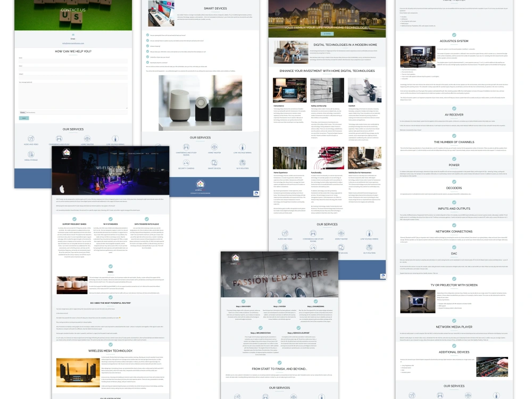Open the Home Experience thumbnail on Home page
Image resolution: width=532 pixels, height=399 pixels.
click(290, 158)
